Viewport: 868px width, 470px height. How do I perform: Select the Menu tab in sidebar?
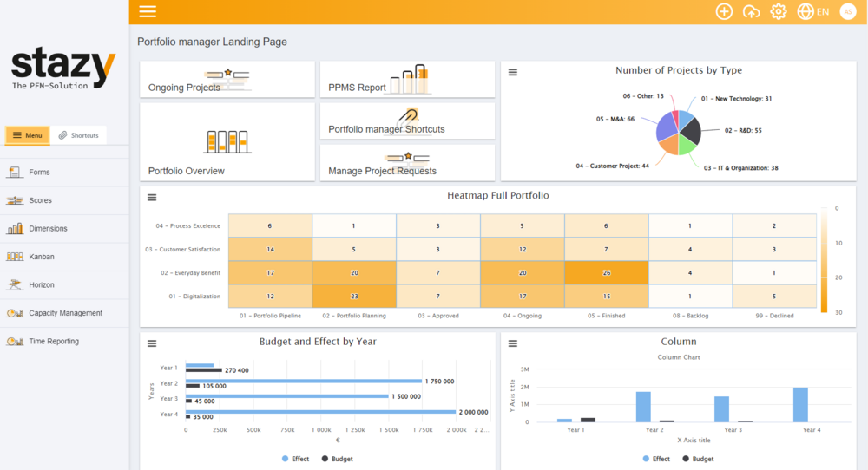pos(27,135)
